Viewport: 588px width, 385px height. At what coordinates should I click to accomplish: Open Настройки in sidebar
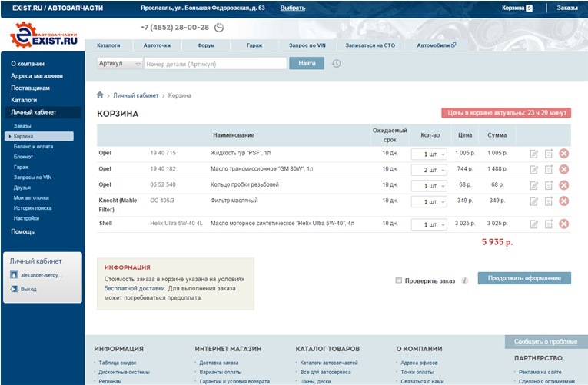click(x=26, y=218)
